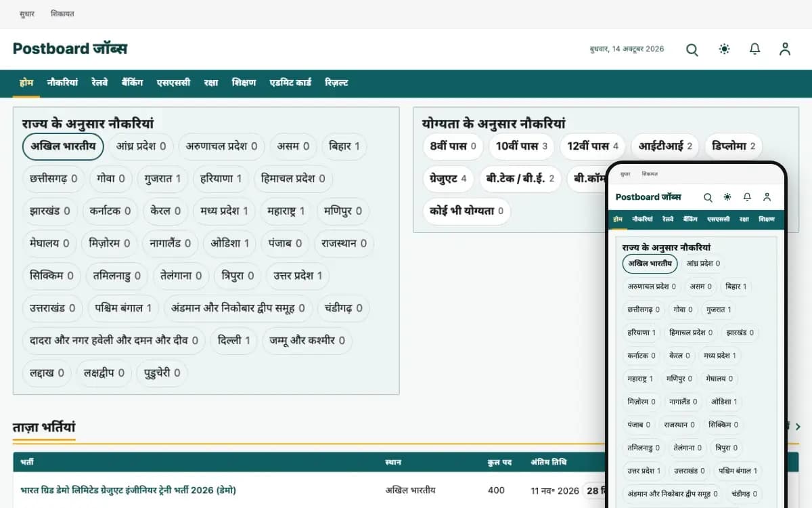Tap शिकायत link in phone preview top bar

tap(650, 174)
